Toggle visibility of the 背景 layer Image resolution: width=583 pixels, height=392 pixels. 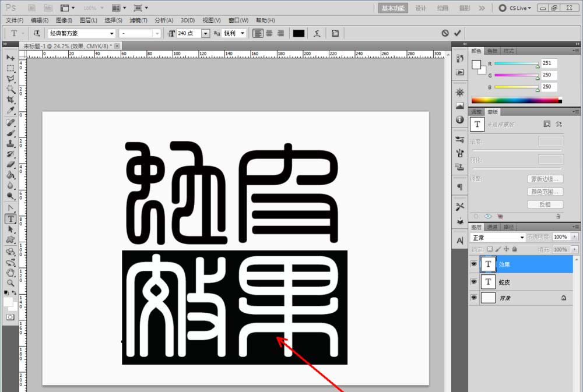473,298
